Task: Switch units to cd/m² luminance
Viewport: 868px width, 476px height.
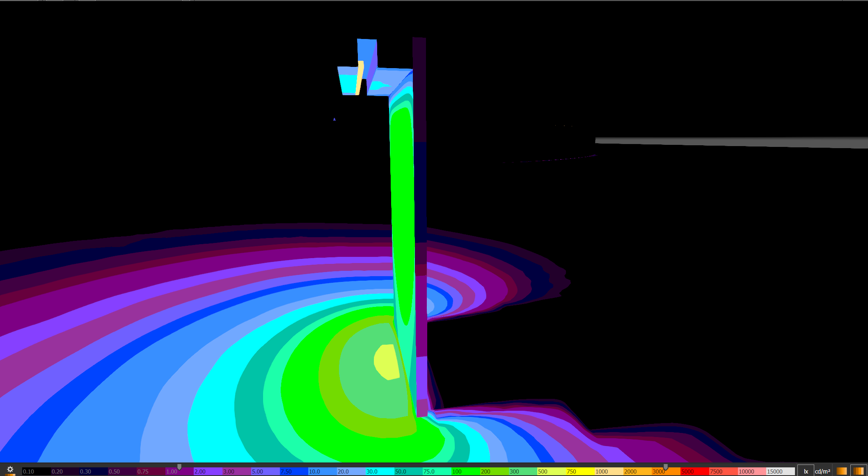Action: [822, 471]
